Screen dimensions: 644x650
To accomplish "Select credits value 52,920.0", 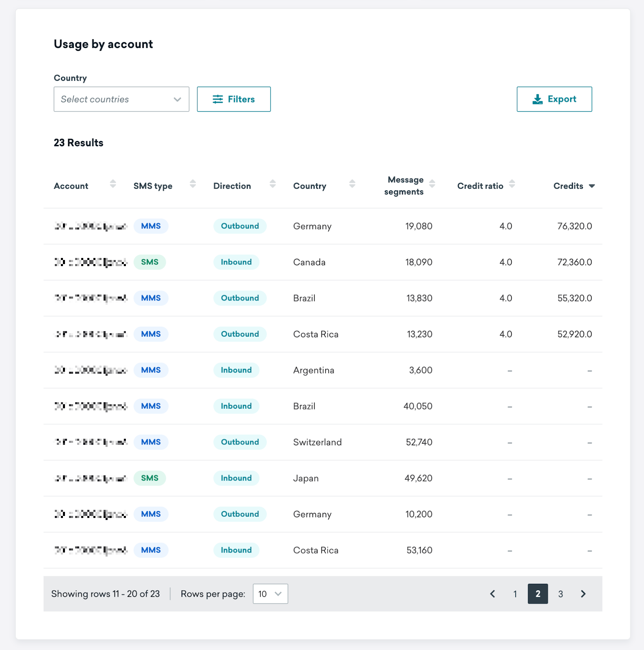I will point(575,334).
